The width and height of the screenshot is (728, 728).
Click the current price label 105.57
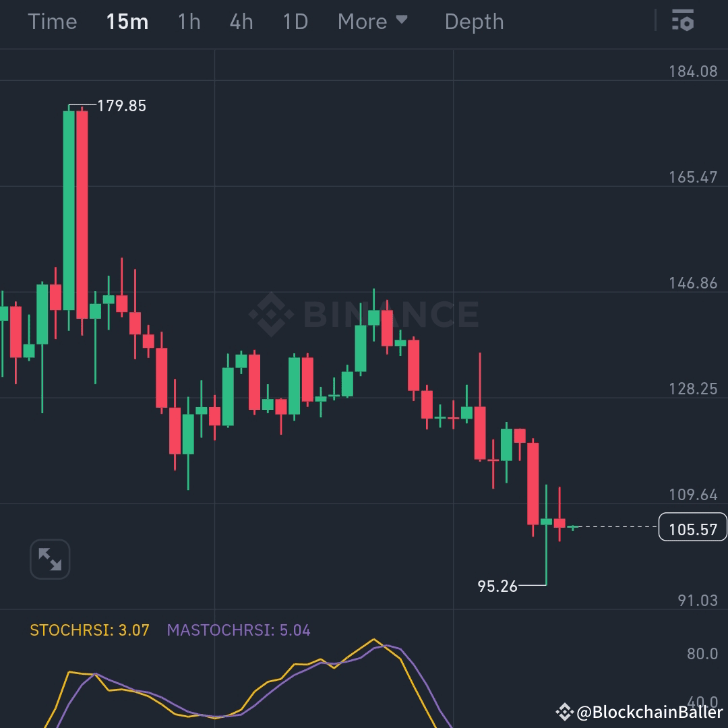[693, 528]
